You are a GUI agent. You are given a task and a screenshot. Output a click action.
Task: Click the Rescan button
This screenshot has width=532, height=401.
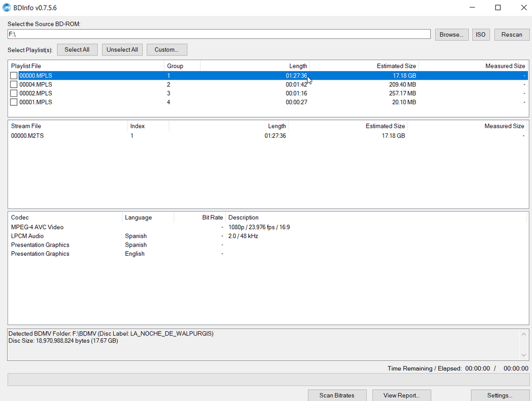click(511, 35)
